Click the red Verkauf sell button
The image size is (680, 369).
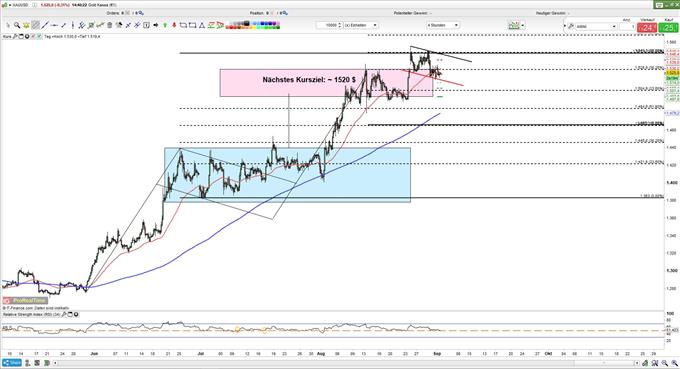click(x=647, y=27)
